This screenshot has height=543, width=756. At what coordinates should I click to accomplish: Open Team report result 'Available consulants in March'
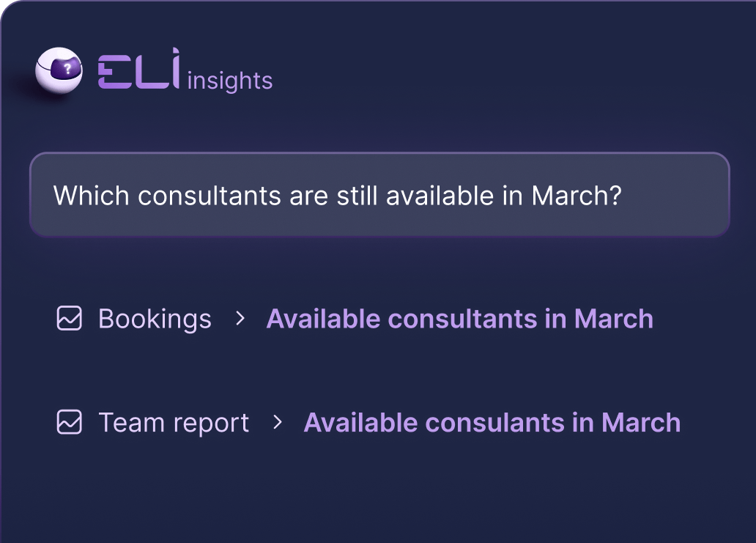(492, 423)
